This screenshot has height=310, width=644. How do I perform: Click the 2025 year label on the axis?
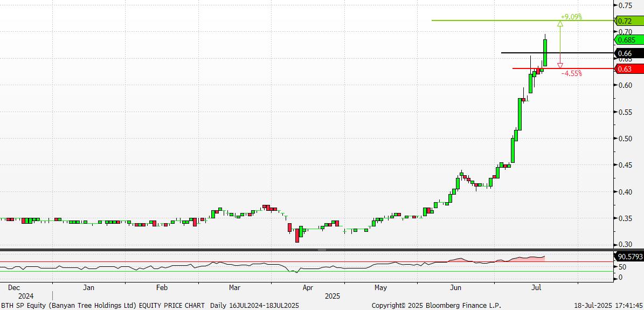333,296
